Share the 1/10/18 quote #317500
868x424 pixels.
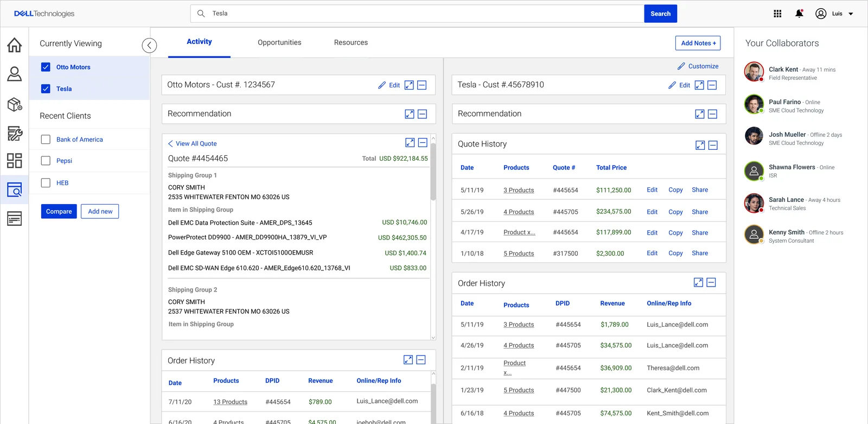(x=700, y=254)
